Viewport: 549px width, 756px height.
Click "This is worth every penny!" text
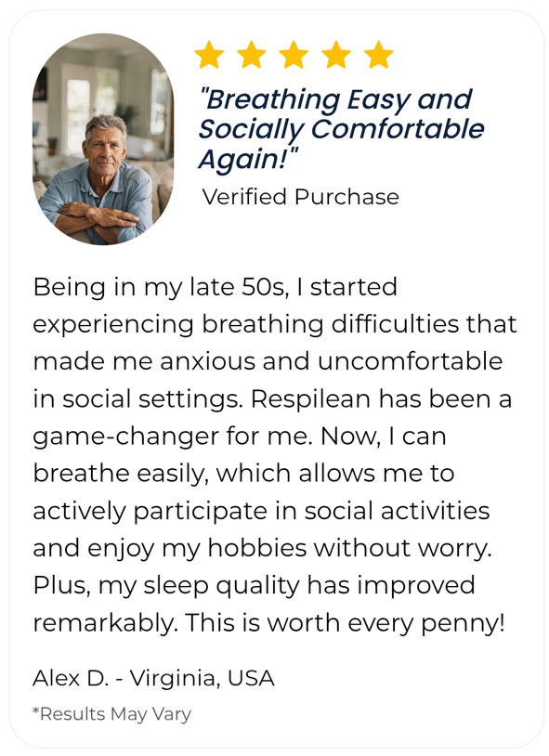coord(345,622)
